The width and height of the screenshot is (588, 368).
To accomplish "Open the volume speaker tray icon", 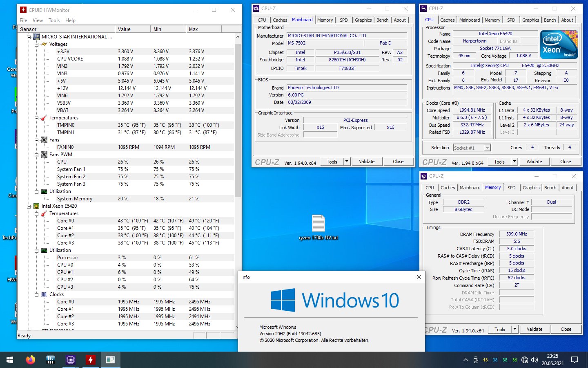I will pos(535,360).
